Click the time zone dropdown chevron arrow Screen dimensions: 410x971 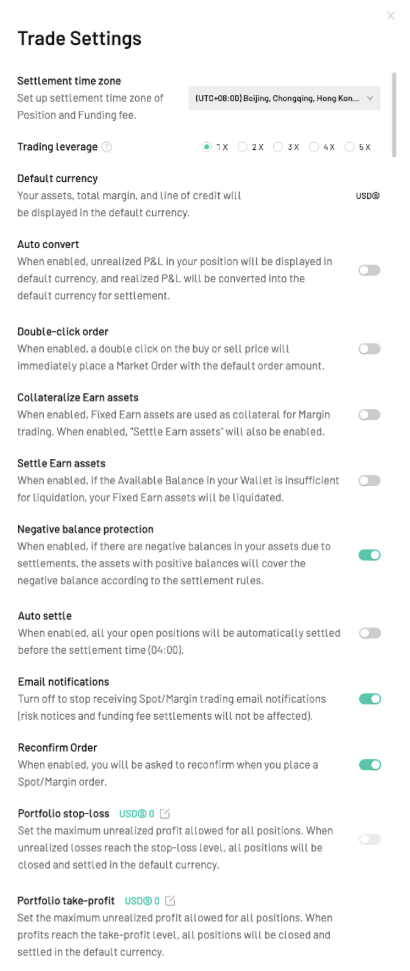coord(370,98)
